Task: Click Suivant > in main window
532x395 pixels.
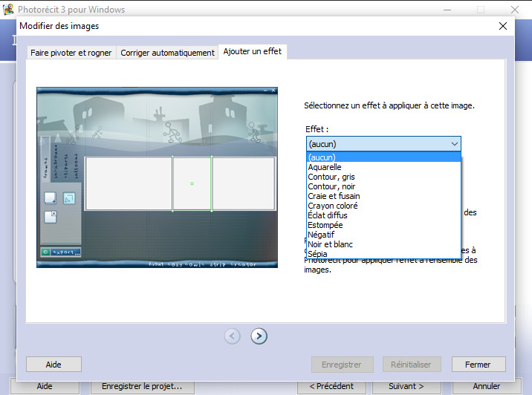Action: (406, 387)
